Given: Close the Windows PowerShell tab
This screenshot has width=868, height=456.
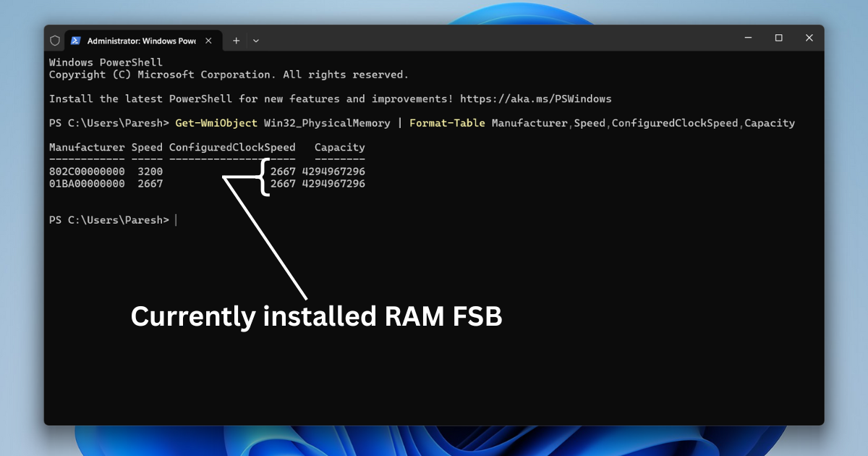Looking at the screenshot, I should [x=210, y=41].
